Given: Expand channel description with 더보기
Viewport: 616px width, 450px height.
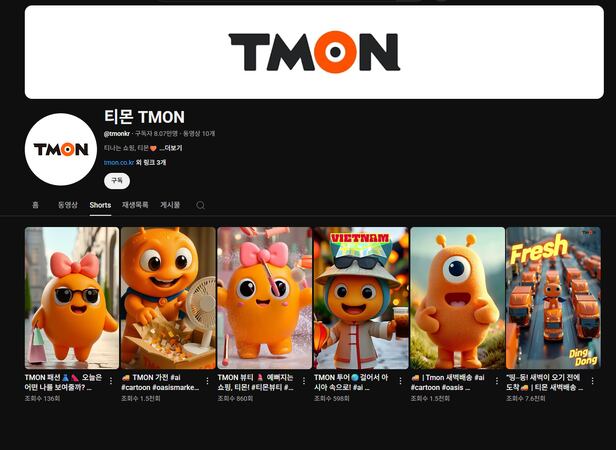Looking at the screenshot, I should pos(171,148).
